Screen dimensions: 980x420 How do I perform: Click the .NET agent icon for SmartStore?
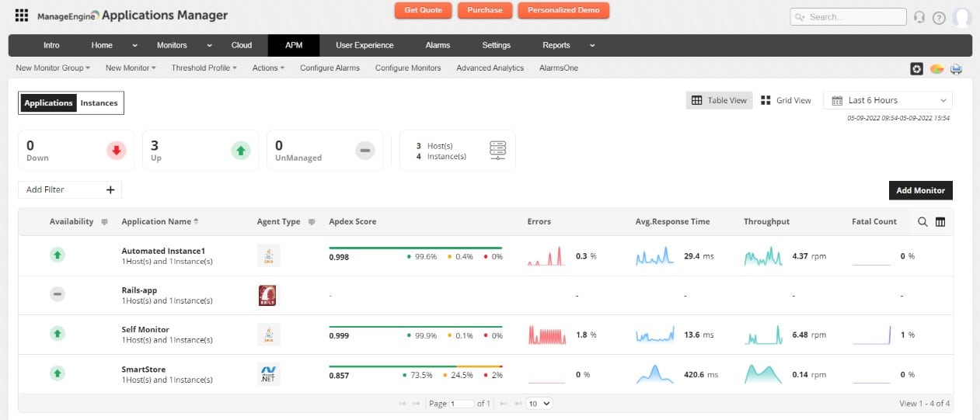pos(268,374)
